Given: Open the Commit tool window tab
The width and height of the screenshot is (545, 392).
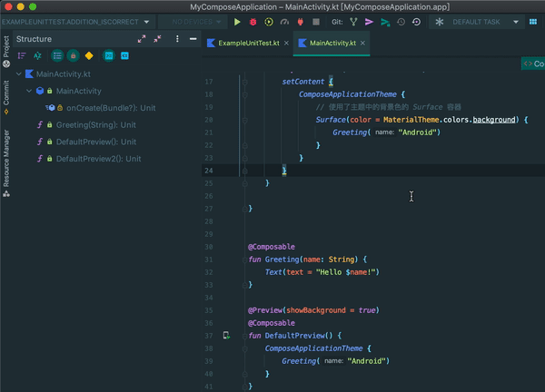Looking at the screenshot, I should (x=6, y=97).
